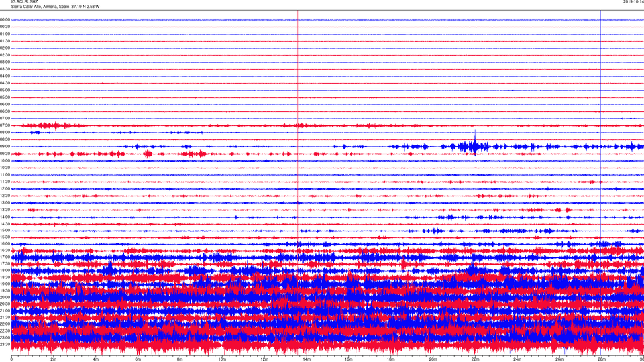The image size is (644, 362).
Task: Click the 22:00 row label
Action: pyautogui.click(x=5, y=324)
